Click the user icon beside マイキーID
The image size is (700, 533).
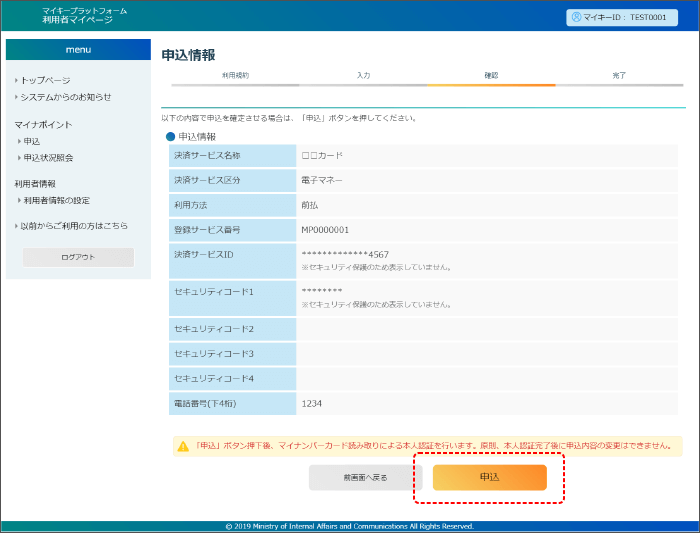tap(576, 17)
